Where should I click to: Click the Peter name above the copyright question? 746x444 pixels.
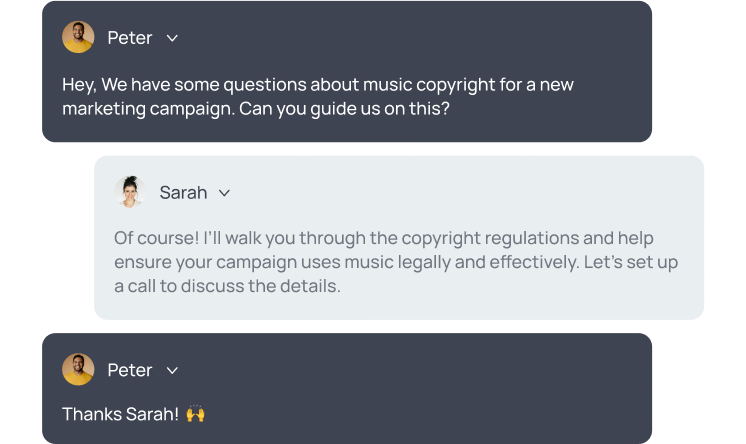(x=129, y=38)
